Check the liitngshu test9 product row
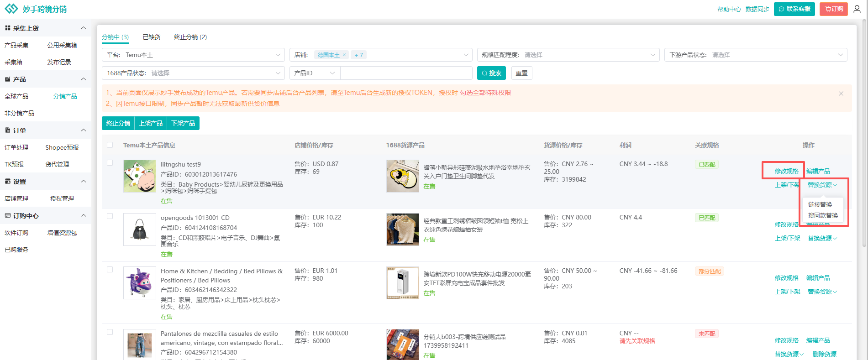Image resolution: width=868 pixels, height=360 pixels. click(110, 163)
